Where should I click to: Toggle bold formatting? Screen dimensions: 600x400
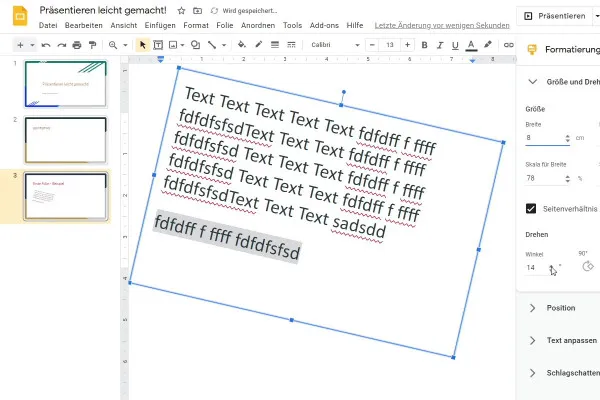[424, 45]
